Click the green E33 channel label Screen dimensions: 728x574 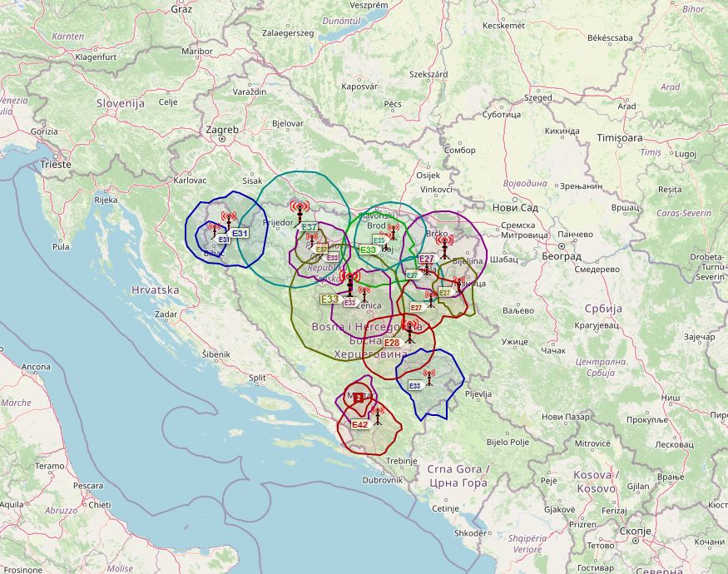pyautogui.click(x=367, y=250)
